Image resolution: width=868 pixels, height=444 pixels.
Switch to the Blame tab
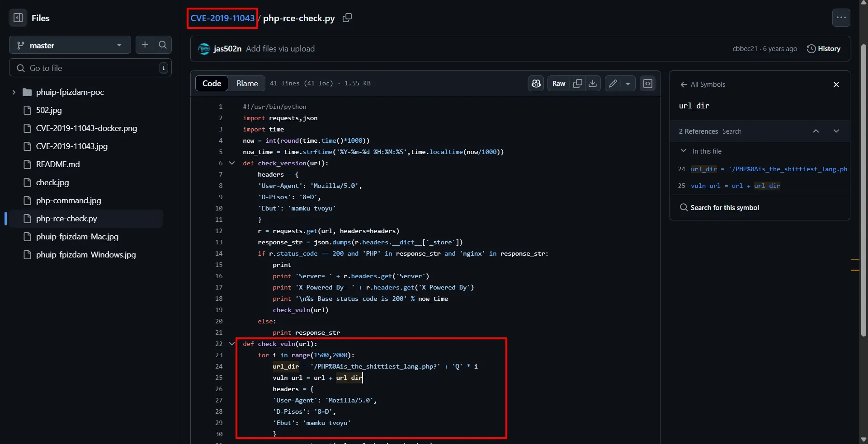click(246, 83)
